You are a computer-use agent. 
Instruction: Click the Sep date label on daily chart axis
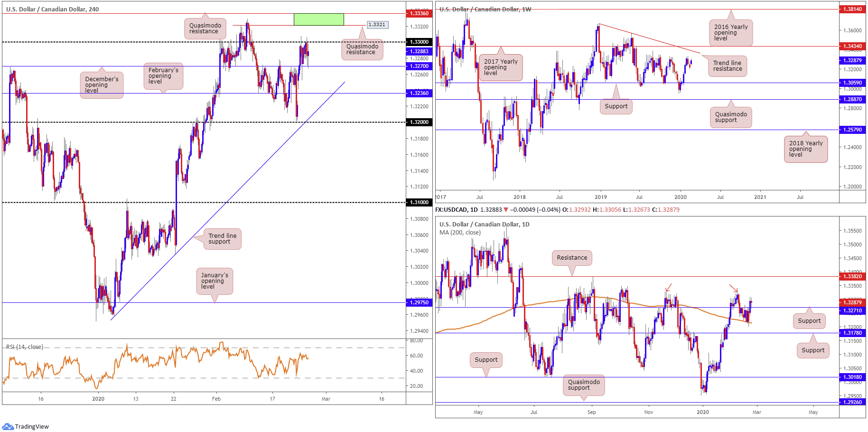tap(591, 412)
